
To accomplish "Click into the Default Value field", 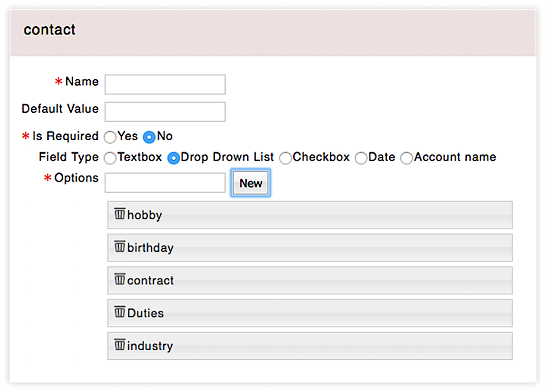I will tap(165, 111).
